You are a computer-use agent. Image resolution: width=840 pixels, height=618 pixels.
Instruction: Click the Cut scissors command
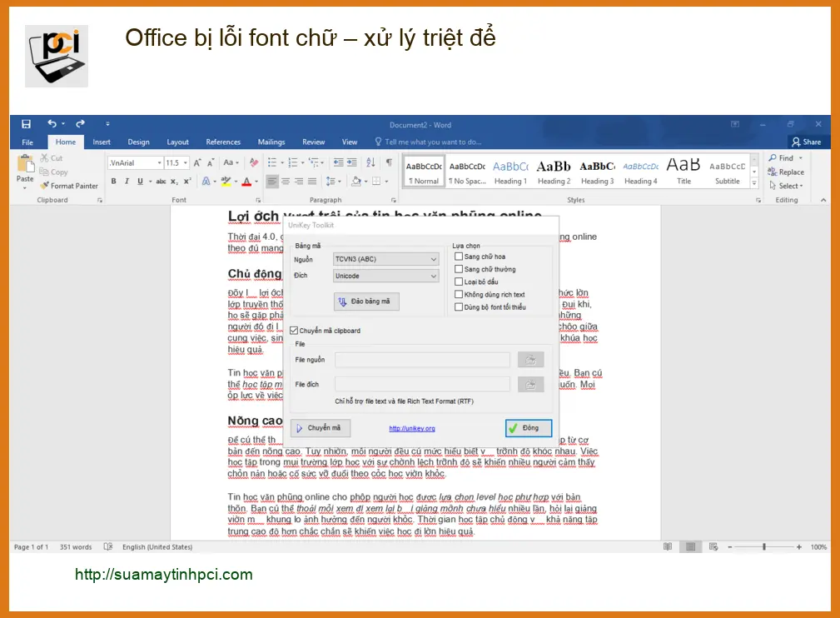pos(52,158)
